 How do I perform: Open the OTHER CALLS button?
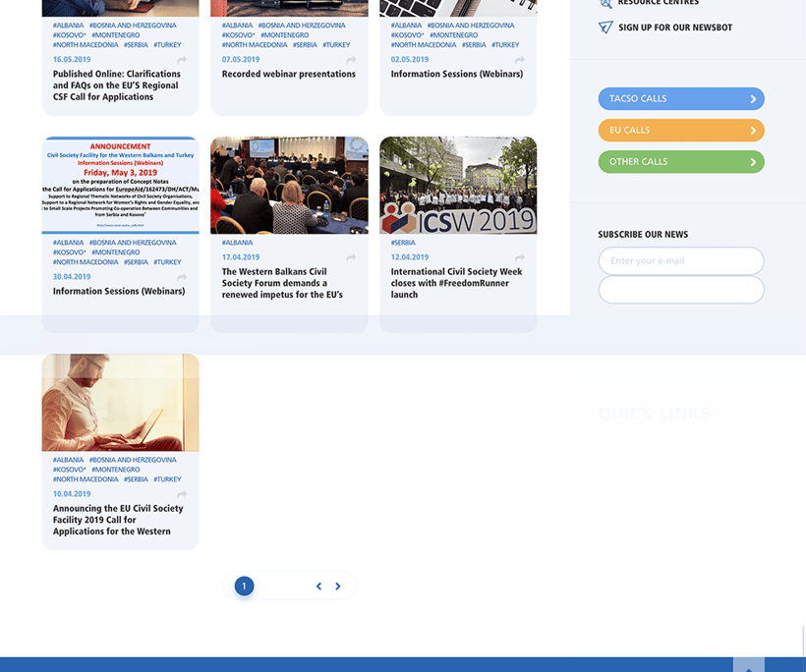point(681,162)
